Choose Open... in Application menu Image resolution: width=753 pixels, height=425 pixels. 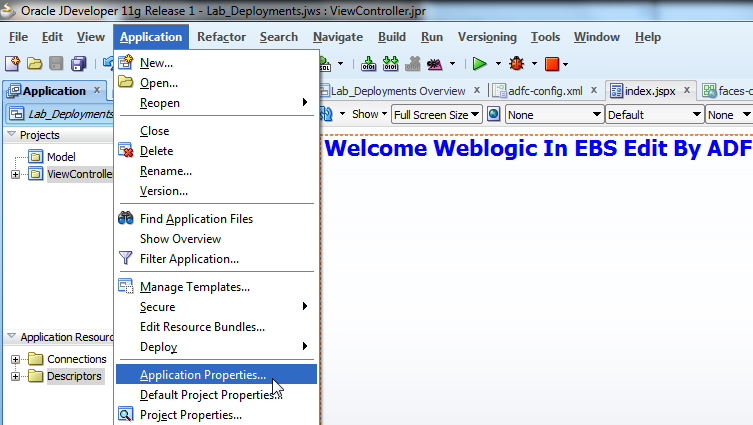click(x=216, y=83)
